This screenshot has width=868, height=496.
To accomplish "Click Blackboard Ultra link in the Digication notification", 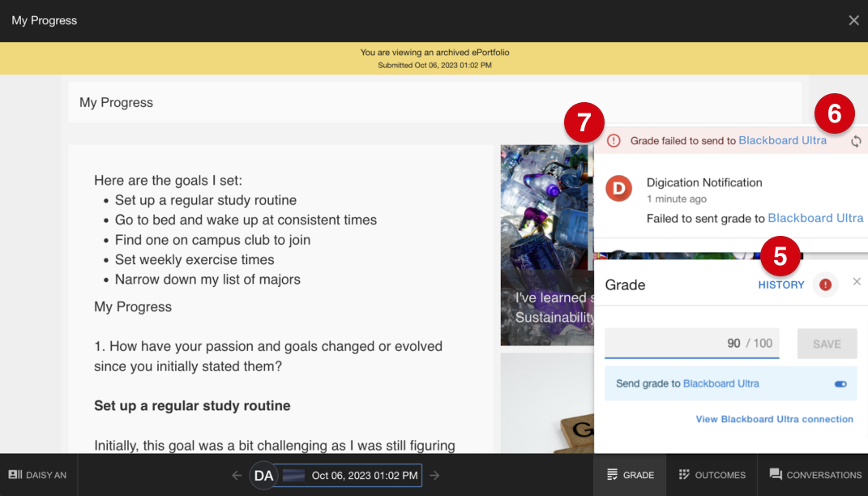I will click(815, 218).
